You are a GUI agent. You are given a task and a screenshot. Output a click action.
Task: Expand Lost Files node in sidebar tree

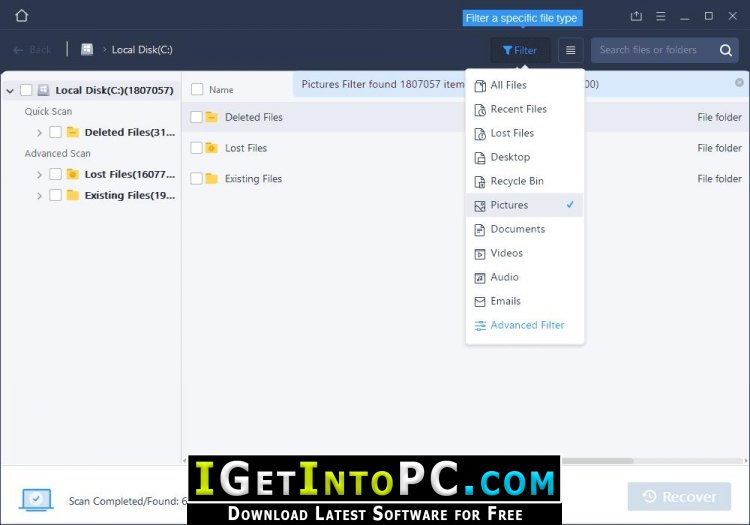39,175
